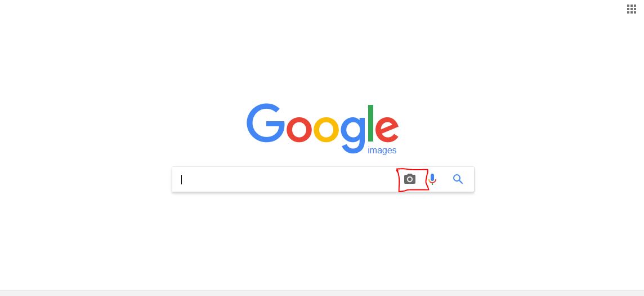This screenshot has height=296, width=644.
Task: Click the Google logo above the search bar
Action: (x=323, y=129)
